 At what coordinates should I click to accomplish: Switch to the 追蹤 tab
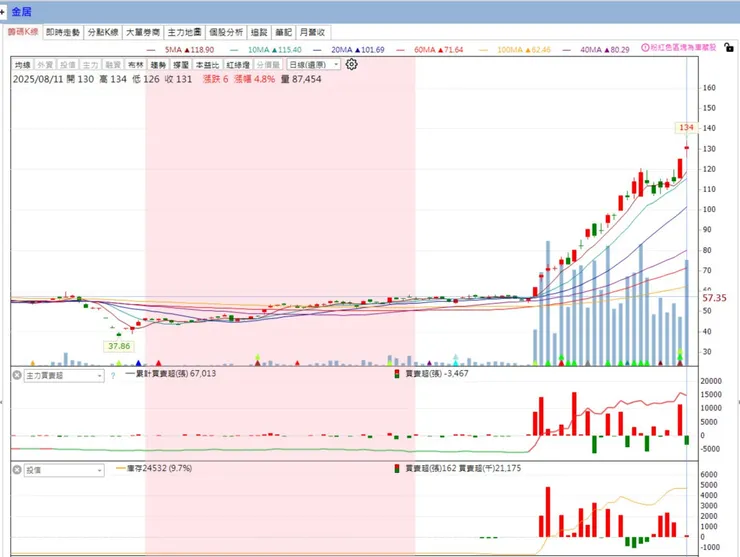coord(259,32)
